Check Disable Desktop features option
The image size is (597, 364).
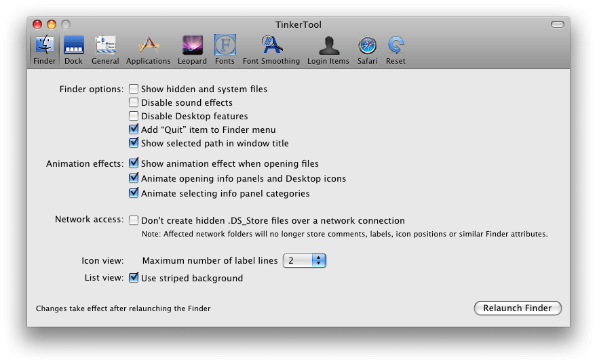click(133, 116)
